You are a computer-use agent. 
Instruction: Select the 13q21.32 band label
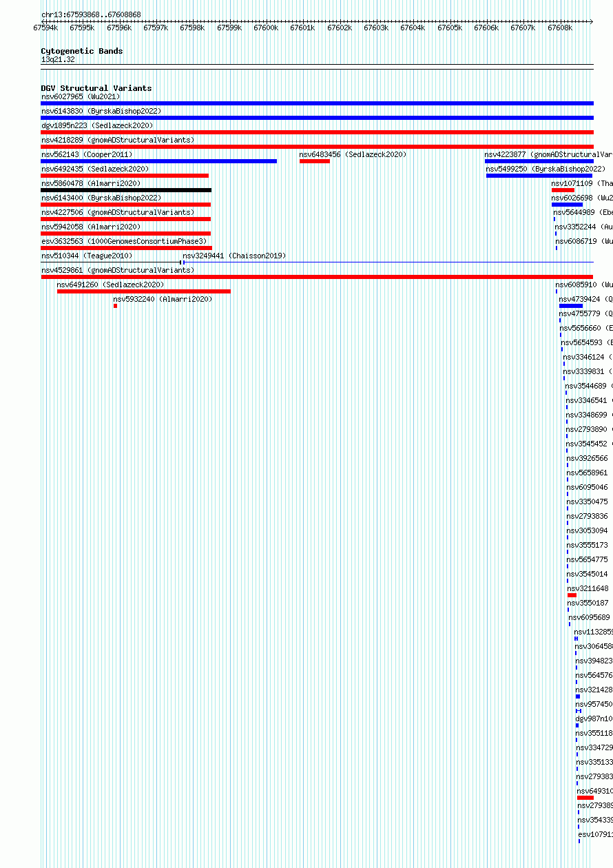click(58, 60)
